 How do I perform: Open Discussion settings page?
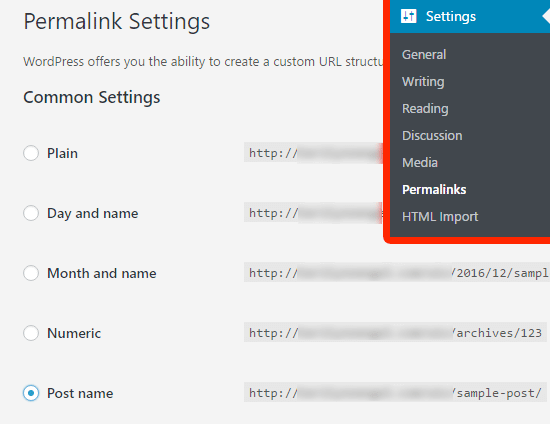[x=432, y=136]
